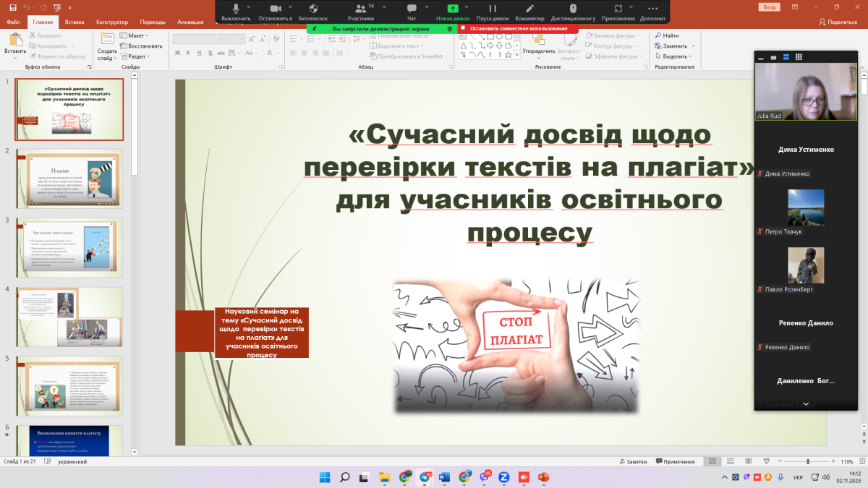Viewport: 868px width, 488px height.
Task: Mute microphone in Zoom toolbar
Action: point(235,9)
